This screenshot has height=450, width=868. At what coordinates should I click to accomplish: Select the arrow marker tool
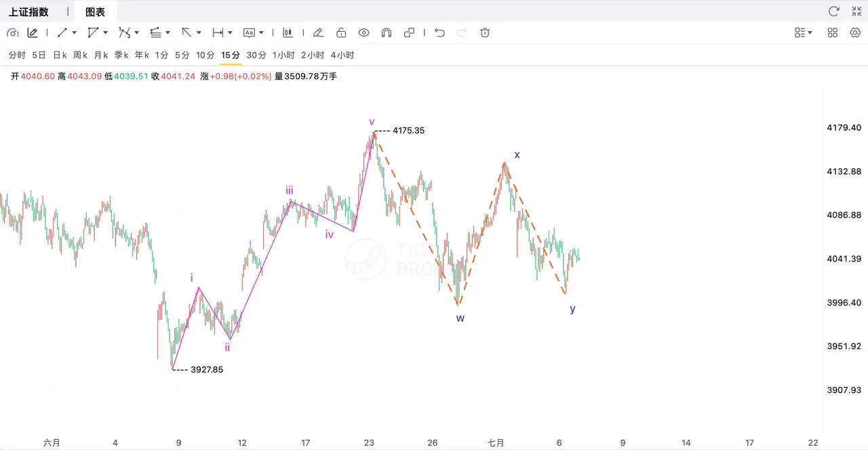[x=186, y=33]
